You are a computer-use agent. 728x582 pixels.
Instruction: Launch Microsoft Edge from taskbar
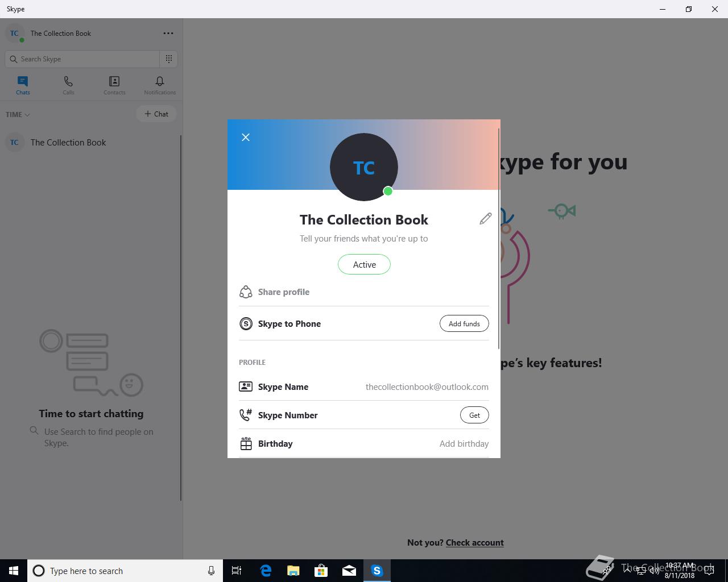pos(266,571)
